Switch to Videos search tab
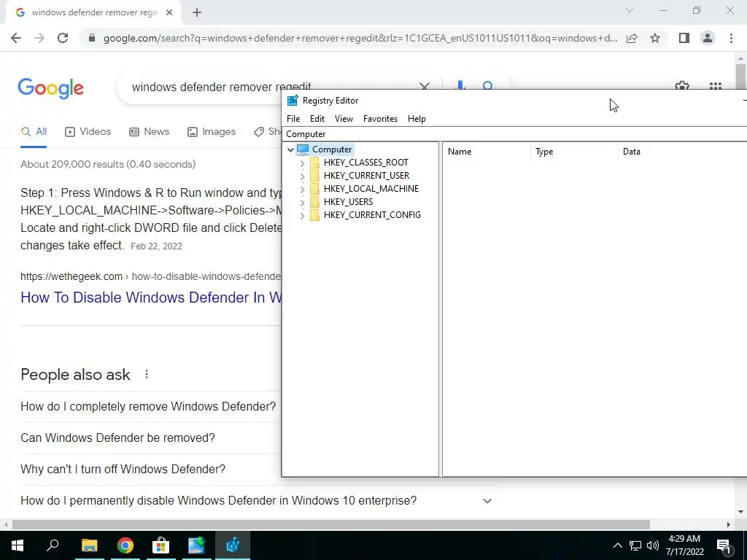The width and height of the screenshot is (747, 560). [x=88, y=132]
